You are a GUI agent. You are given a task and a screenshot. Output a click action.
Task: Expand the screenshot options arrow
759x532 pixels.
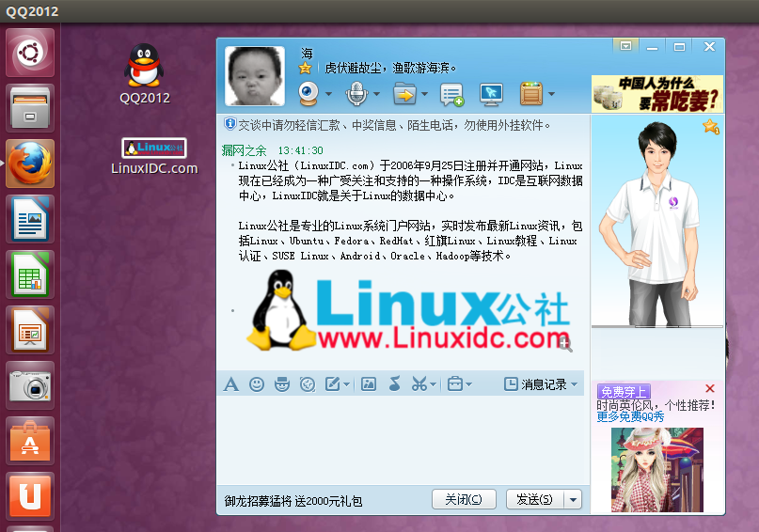pos(433,385)
